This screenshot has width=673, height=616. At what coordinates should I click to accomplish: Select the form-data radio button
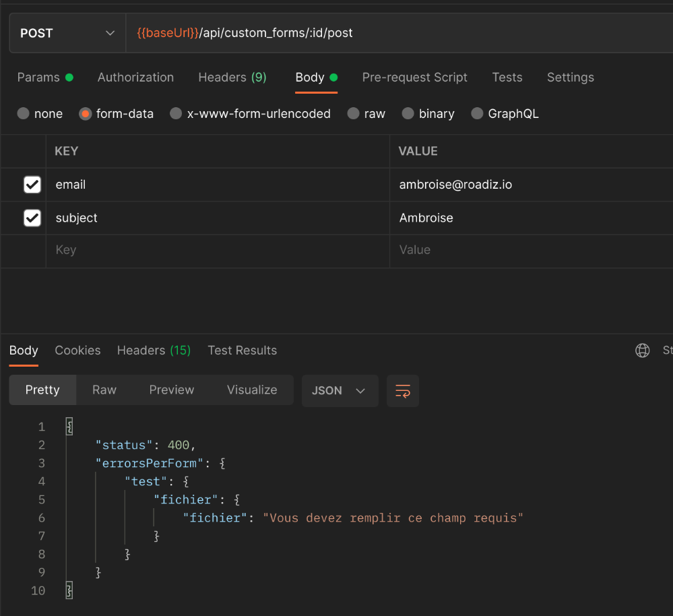pyautogui.click(x=86, y=114)
